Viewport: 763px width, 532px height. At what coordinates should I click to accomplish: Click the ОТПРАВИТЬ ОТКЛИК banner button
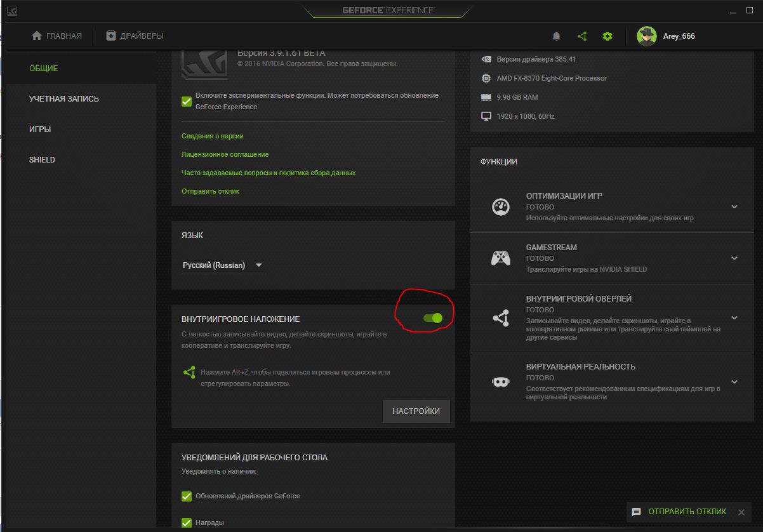[687, 512]
